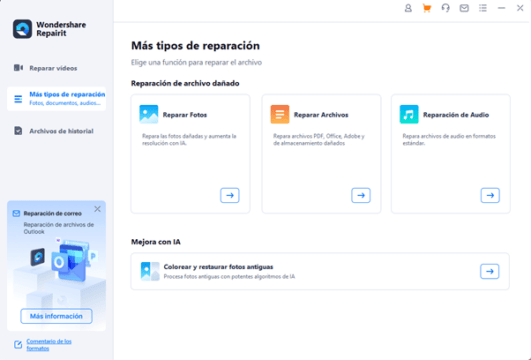Viewport: 531px width, 360px height.
Task: Close the Reparación de correo promo card
Action: 98,209
